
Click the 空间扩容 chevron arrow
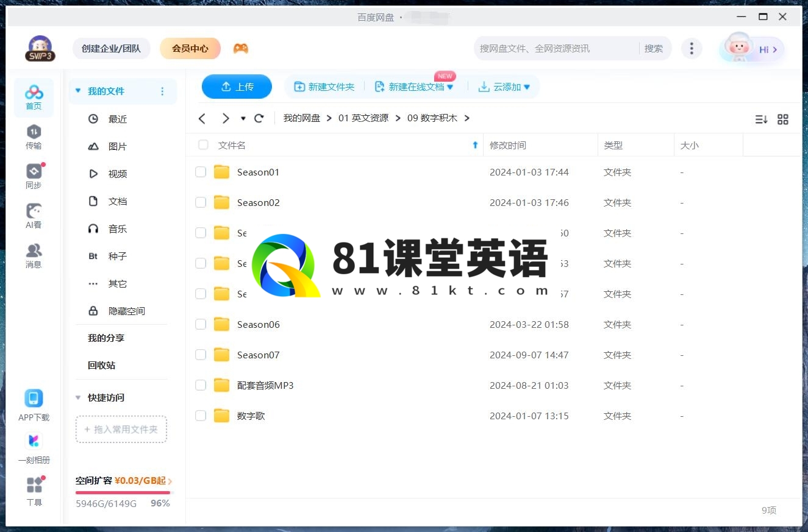(x=170, y=481)
